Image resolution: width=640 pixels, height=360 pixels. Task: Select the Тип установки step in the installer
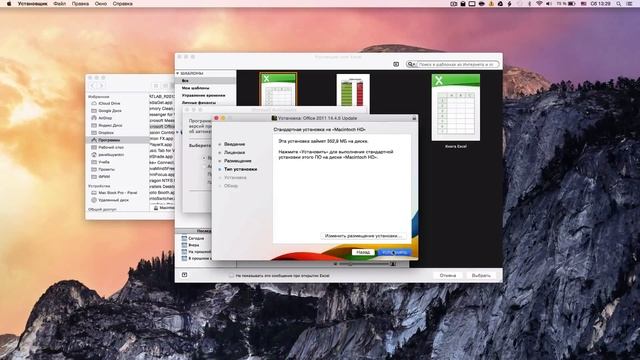coord(240,169)
